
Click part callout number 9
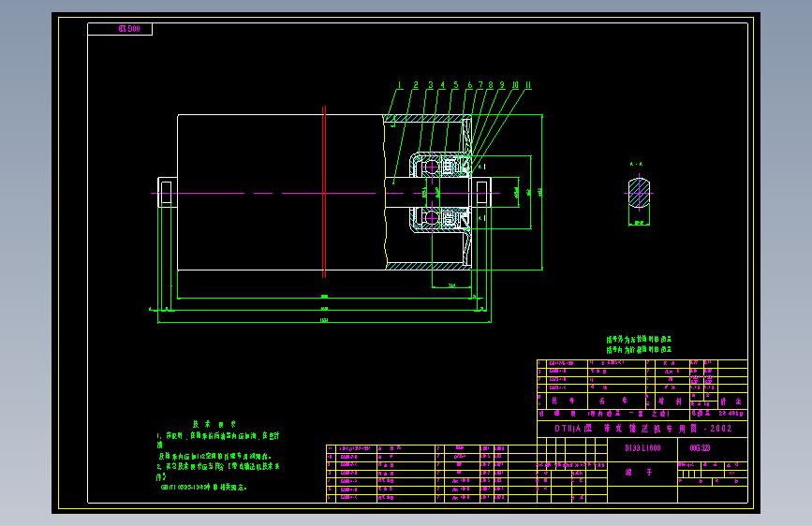[x=502, y=85]
